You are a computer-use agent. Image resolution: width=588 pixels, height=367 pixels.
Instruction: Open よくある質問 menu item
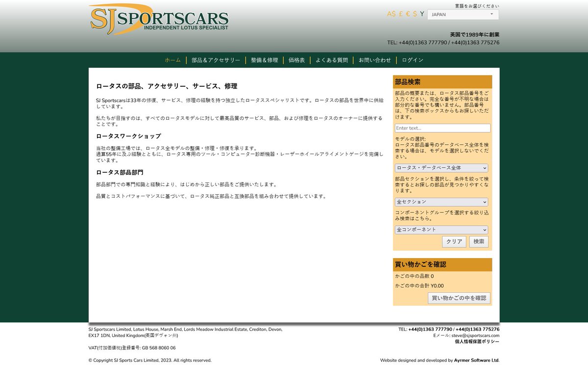click(332, 60)
